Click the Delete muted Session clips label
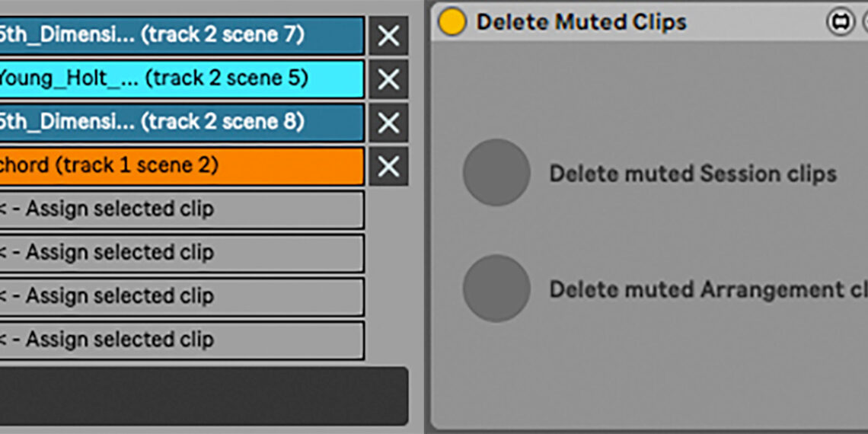The width and height of the screenshot is (868, 434). pos(693,174)
